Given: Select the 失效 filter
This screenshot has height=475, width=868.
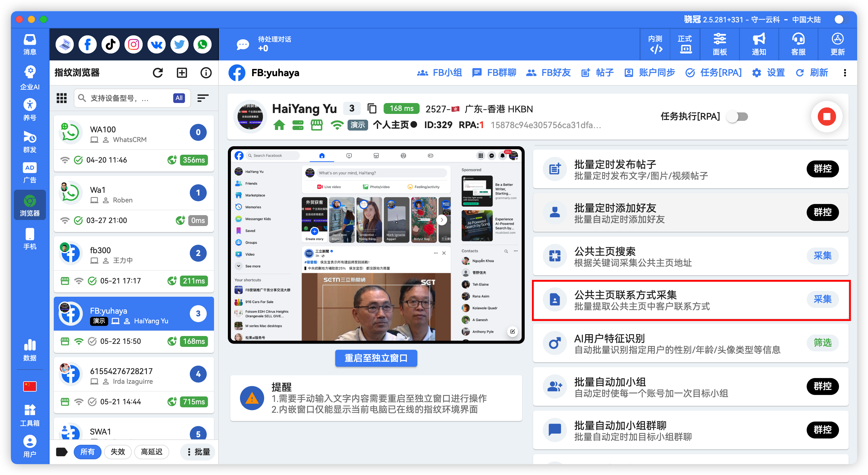Looking at the screenshot, I should pyautogui.click(x=118, y=452).
